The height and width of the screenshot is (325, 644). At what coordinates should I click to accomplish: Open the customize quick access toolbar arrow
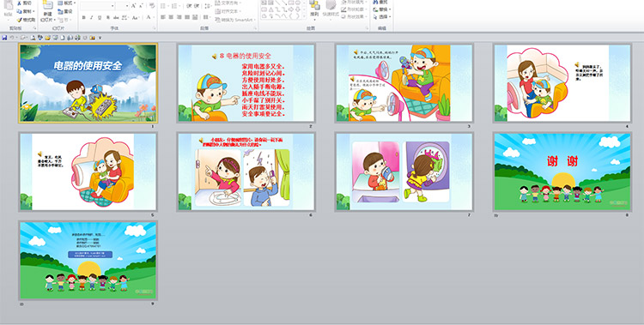click(x=100, y=38)
